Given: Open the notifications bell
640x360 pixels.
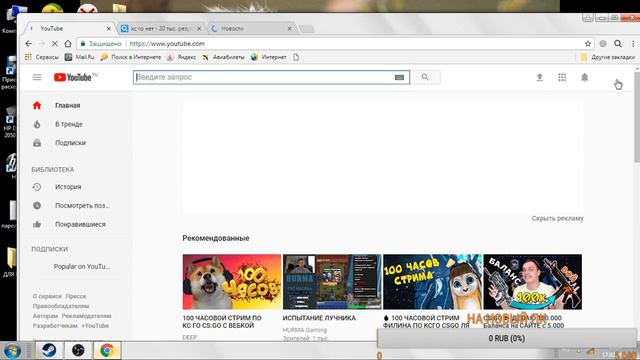Looking at the screenshot, I should click(x=584, y=77).
